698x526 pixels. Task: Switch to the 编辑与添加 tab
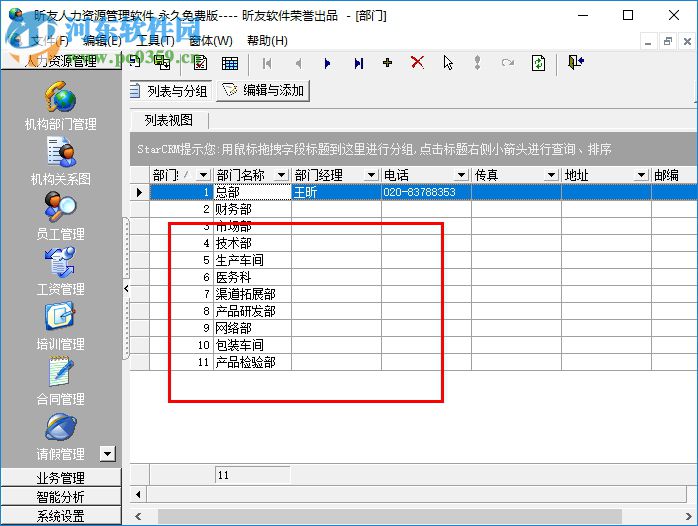[x=263, y=91]
